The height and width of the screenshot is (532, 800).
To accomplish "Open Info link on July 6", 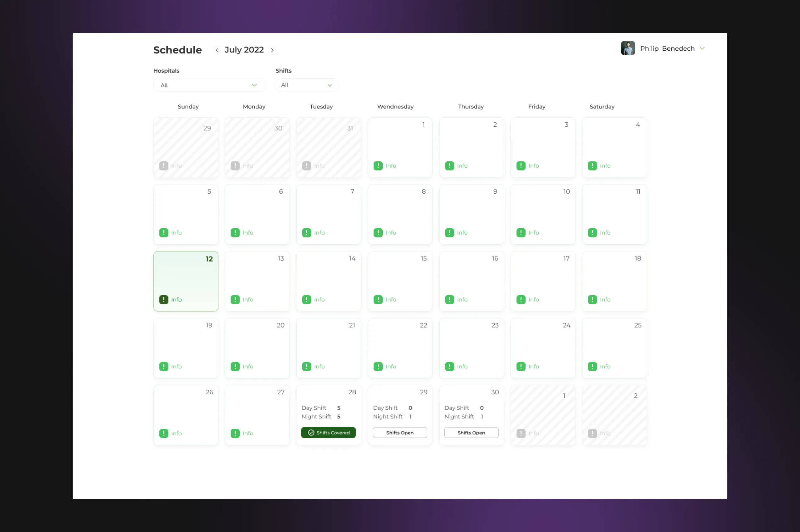I will pyautogui.click(x=248, y=233).
